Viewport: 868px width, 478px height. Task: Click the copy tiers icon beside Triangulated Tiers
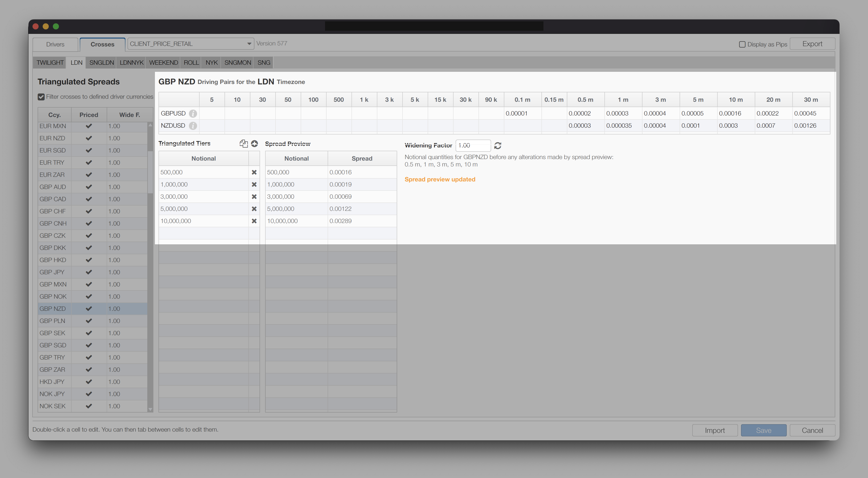click(243, 144)
